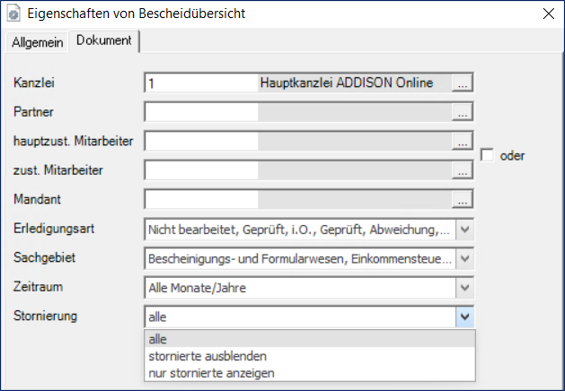This screenshot has width=565, height=391.
Task: Switch to the Allgemein tab
Action: pyautogui.click(x=37, y=43)
